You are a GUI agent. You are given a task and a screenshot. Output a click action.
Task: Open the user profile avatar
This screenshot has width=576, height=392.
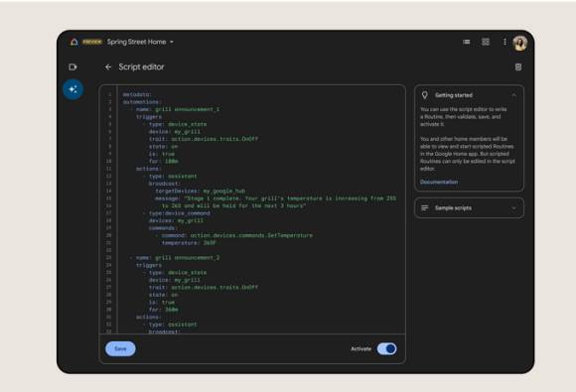tap(519, 43)
